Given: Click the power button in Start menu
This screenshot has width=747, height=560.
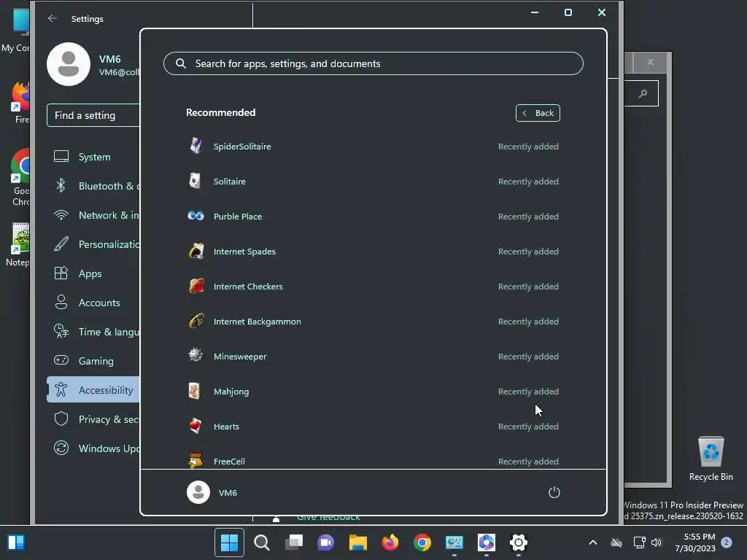Looking at the screenshot, I should tap(554, 492).
